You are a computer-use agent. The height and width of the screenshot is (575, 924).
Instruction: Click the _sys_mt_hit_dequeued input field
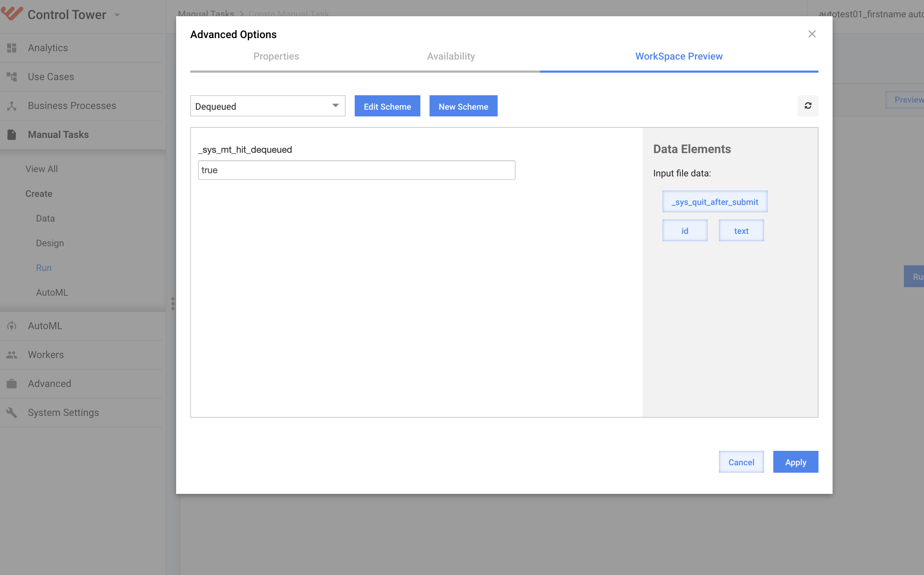(x=356, y=170)
